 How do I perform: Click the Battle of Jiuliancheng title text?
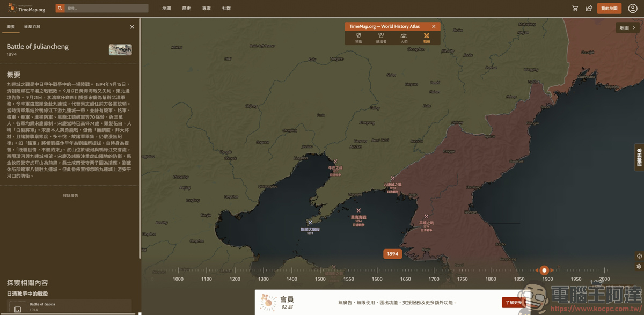pyautogui.click(x=38, y=47)
